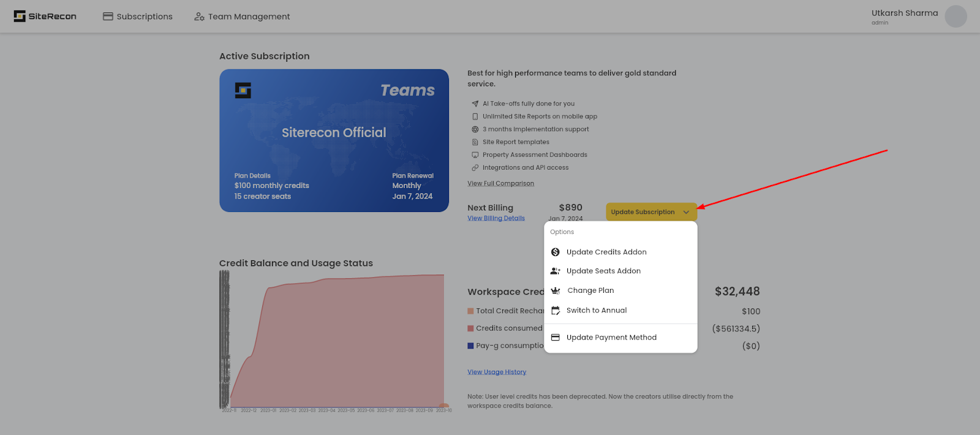Viewport: 980px width, 435px height.
Task: Click the deprecated user credits note
Action: click(600, 401)
